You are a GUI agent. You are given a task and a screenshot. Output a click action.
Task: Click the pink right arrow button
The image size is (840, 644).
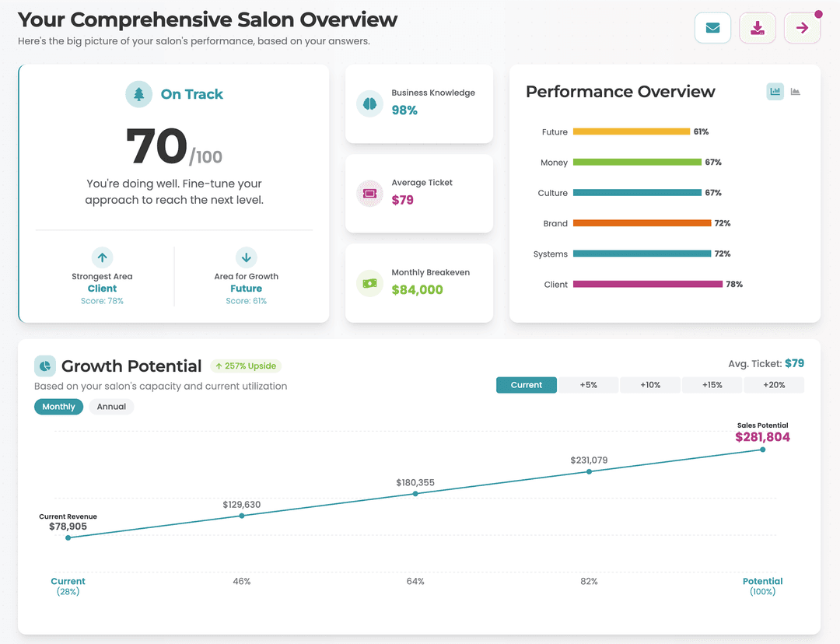coord(802,28)
